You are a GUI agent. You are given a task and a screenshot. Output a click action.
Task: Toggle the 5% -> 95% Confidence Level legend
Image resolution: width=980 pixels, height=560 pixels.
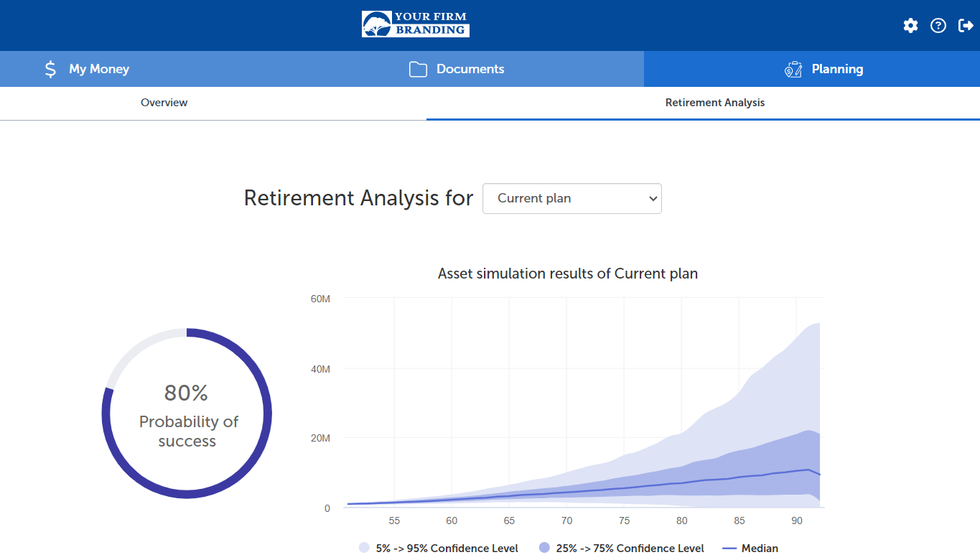439,548
